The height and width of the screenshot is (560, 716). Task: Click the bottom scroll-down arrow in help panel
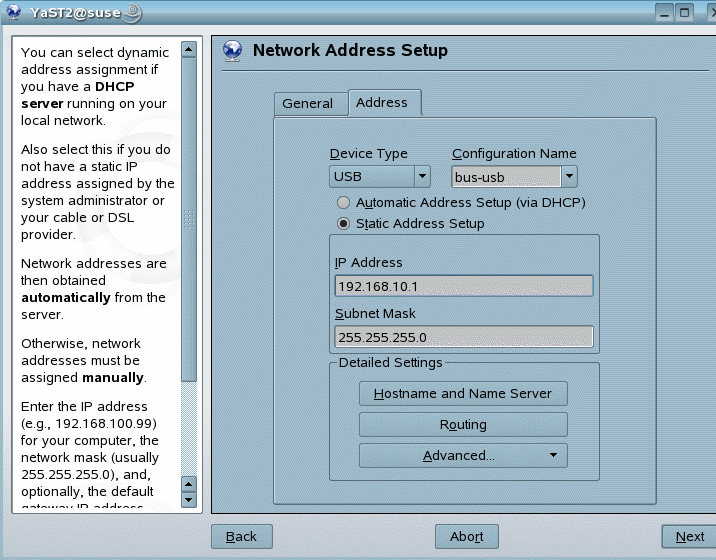pyautogui.click(x=189, y=499)
